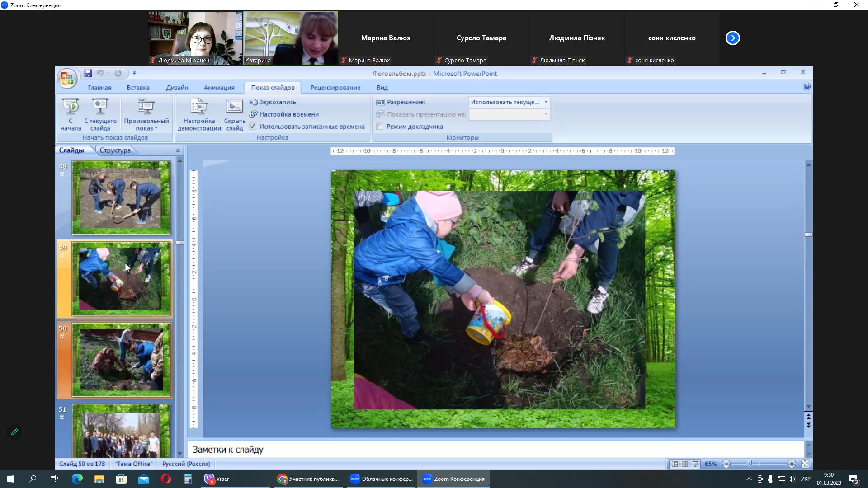Open Record Narration (Звукозапись)
Screen dimensions: 868x488
[x=273, y=102]
